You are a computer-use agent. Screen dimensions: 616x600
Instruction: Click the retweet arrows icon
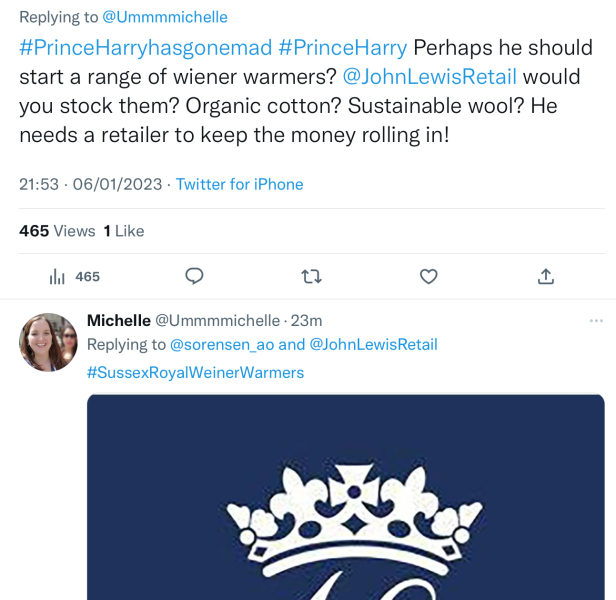pos(311,276)
